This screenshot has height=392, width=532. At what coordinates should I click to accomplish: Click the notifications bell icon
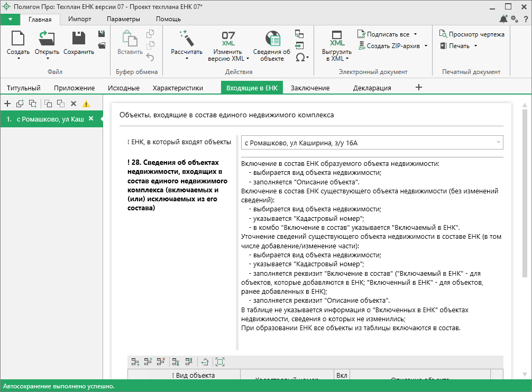pos(503,19)
